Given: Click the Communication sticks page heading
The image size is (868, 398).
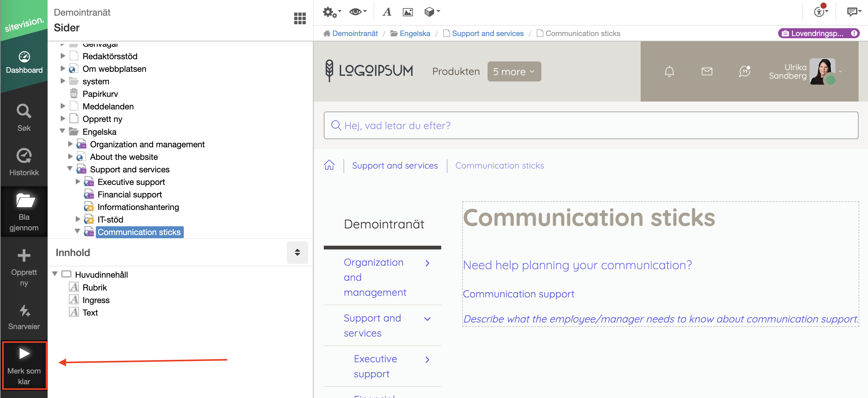Looking at the screenshot, I should click(x=589, y=217).
